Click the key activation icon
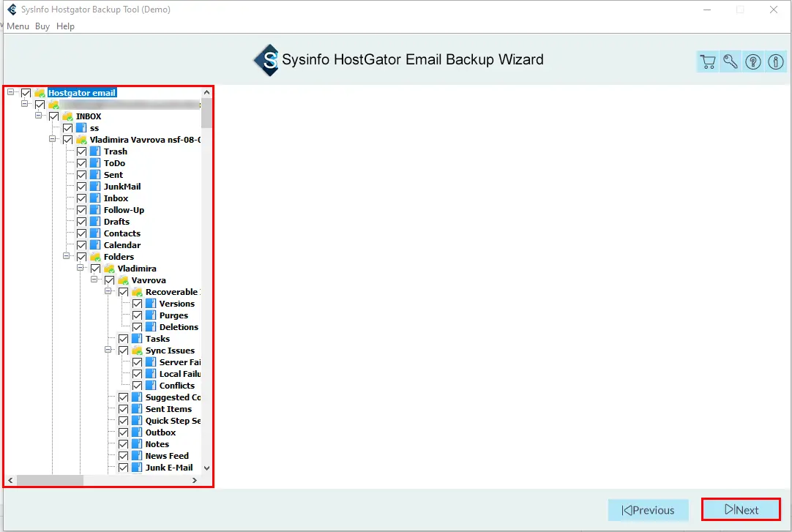Screen dimensions: 792x532 point(731,61)
